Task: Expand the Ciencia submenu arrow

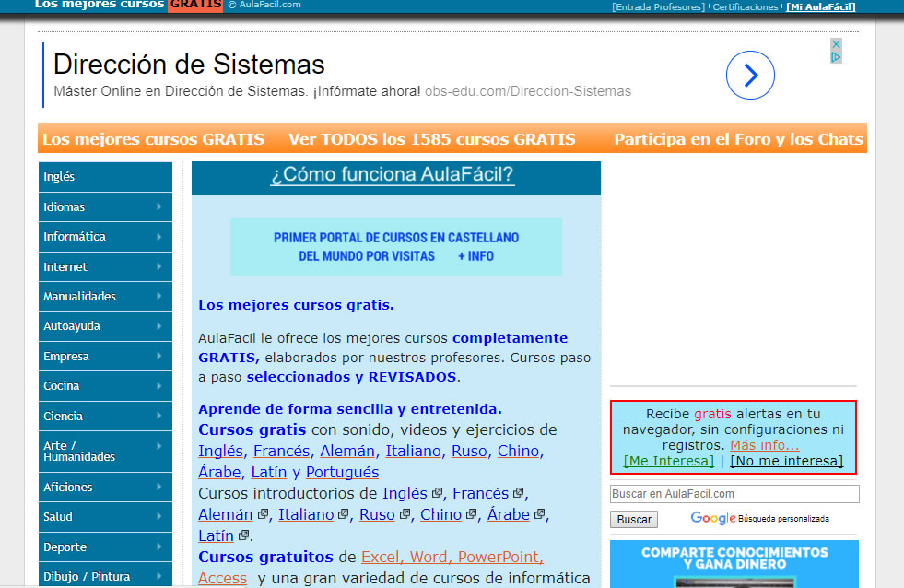Action: pyautogui.click(x=159, y=416)
